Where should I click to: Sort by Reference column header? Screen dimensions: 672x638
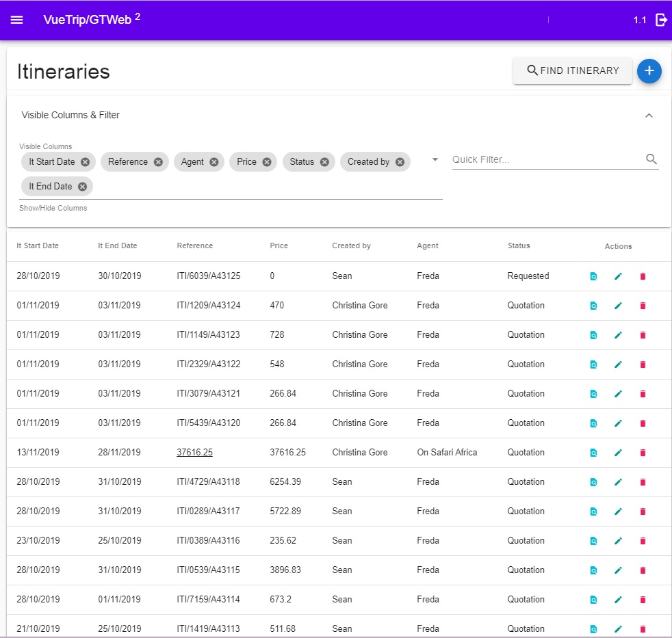194,245
